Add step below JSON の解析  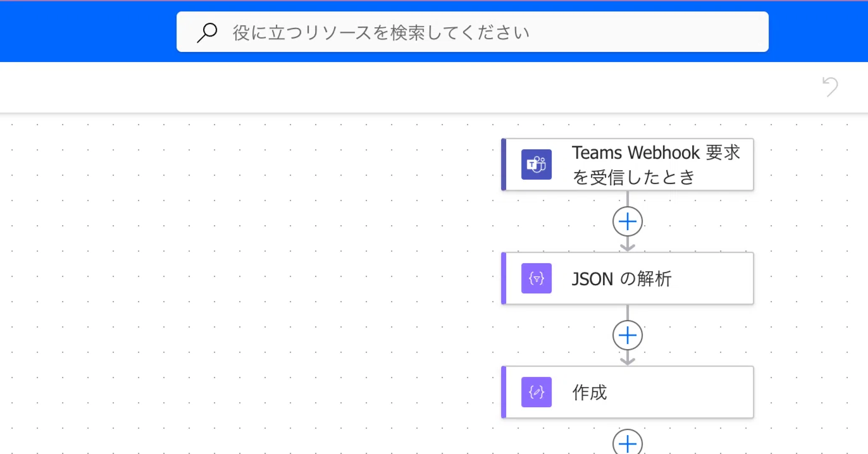pyautogui.click(x=628, y=335)
